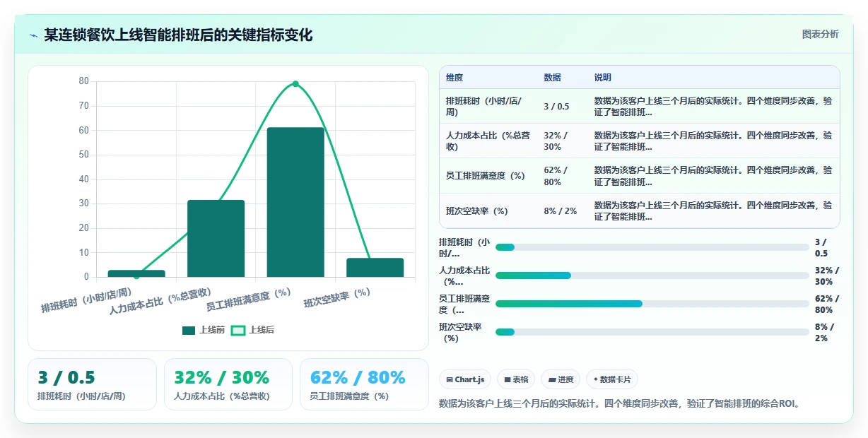This screenshot has width=868, height=438.
Task: Click the line peak point near 80
Action: coord(295,83)
